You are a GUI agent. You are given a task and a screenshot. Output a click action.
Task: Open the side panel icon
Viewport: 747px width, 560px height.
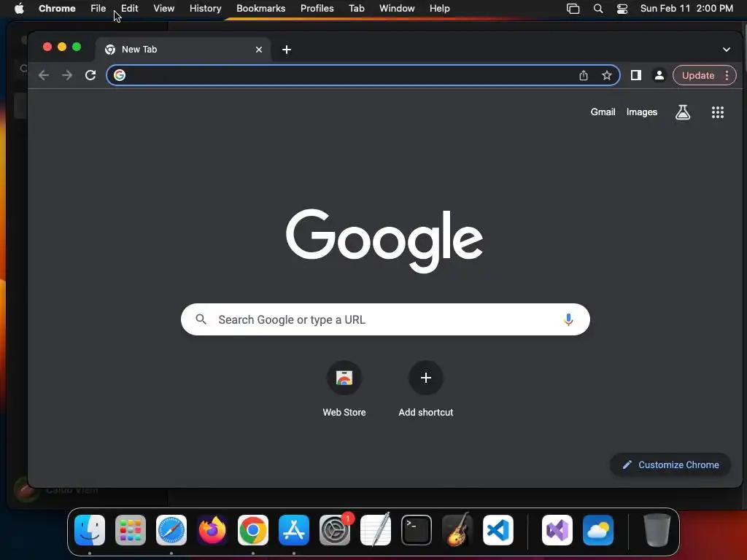(x=636, y=75)
